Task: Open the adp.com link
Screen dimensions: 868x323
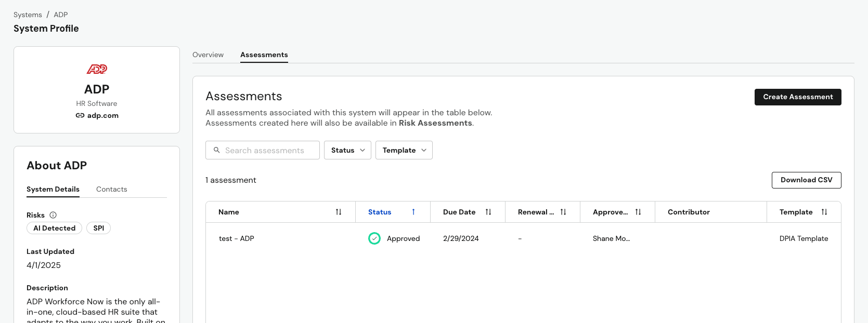Action: click(103, 115)
